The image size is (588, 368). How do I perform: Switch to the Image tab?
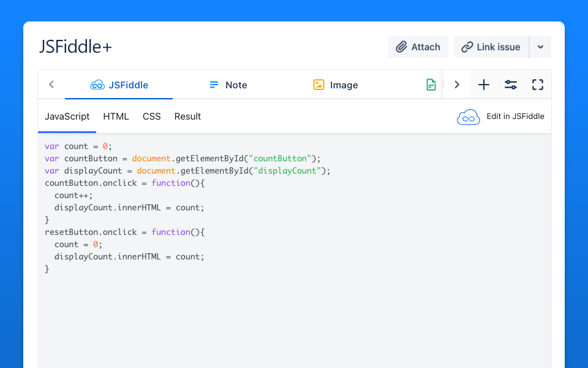pos(335,85)
